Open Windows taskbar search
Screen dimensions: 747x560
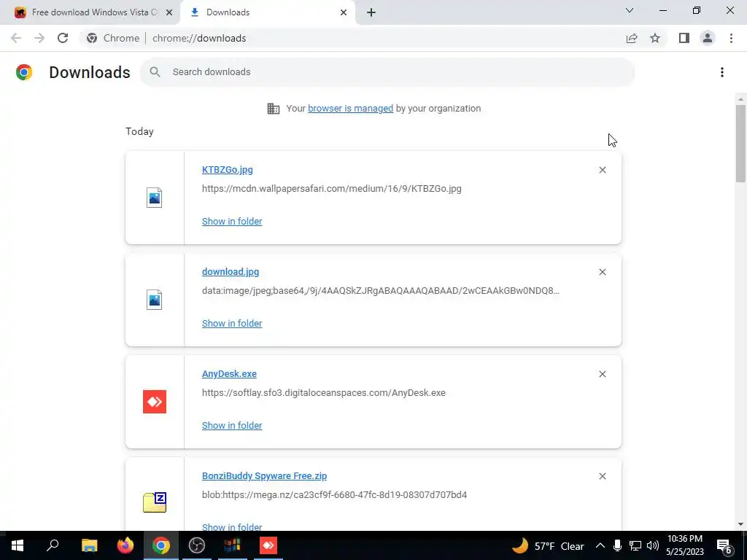click(53, 545)
